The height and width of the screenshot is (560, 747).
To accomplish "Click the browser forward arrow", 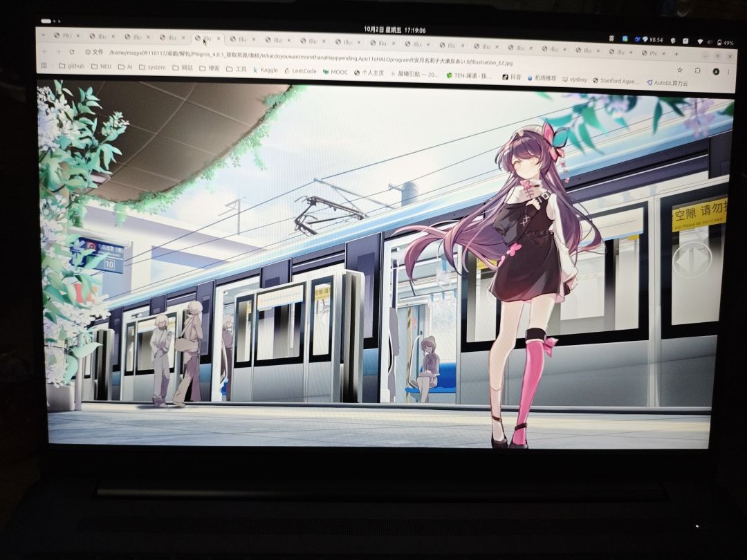I will pos(57,51).
